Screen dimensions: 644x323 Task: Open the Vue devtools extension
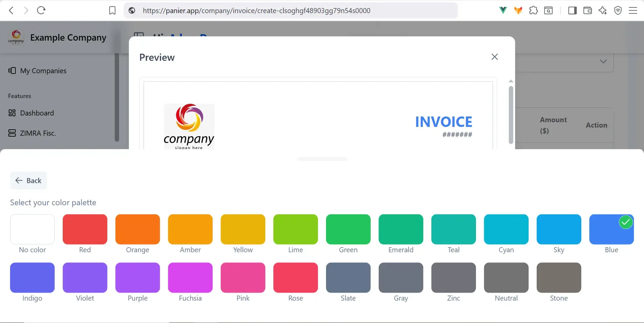click(503, 10)
